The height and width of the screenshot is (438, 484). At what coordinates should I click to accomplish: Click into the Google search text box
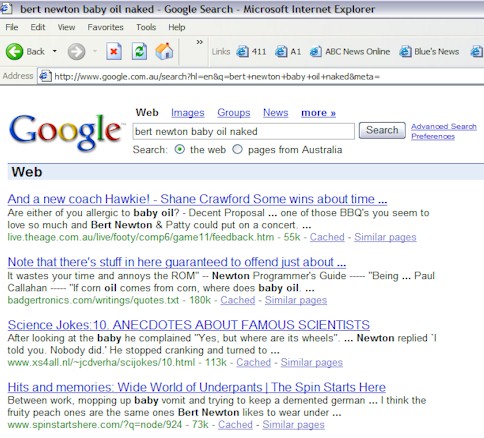click(x=243, y=131)
